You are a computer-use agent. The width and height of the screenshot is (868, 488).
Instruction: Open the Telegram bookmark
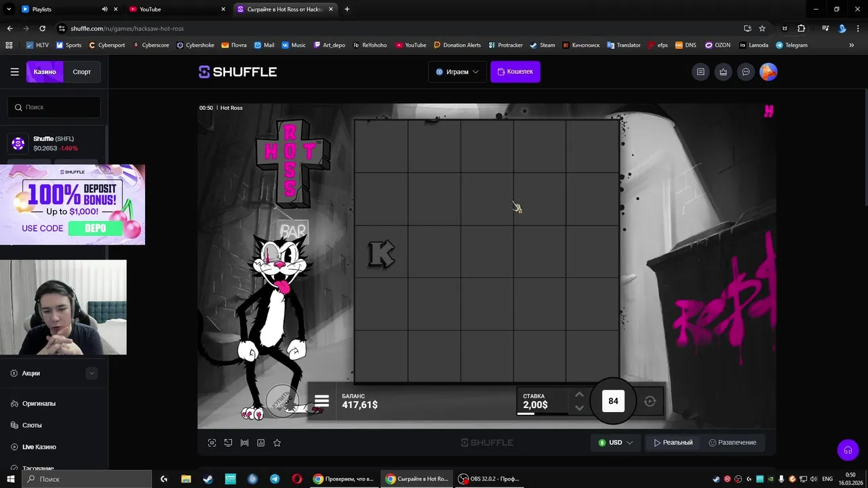coord(791,45)
